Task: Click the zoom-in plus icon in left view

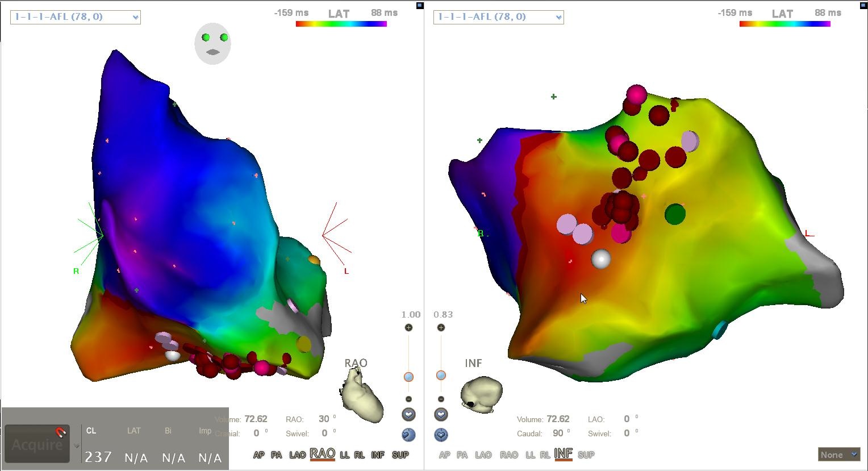Action: (x=408, y=328)
